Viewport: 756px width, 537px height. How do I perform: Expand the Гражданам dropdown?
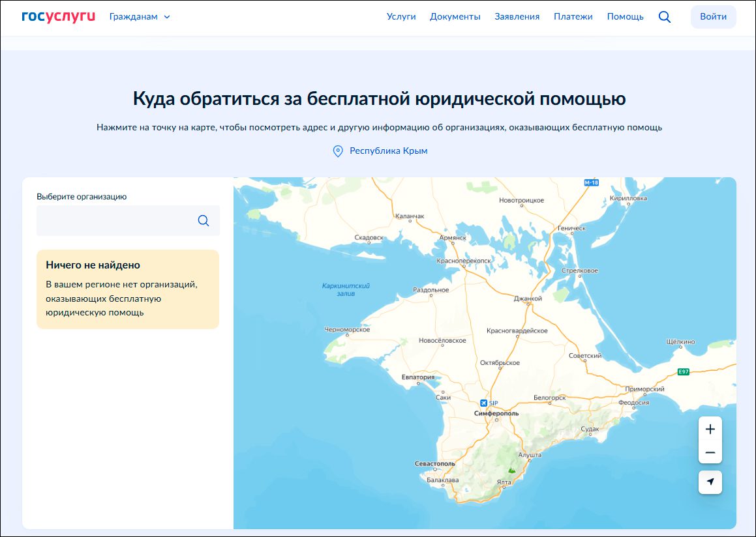134,17
